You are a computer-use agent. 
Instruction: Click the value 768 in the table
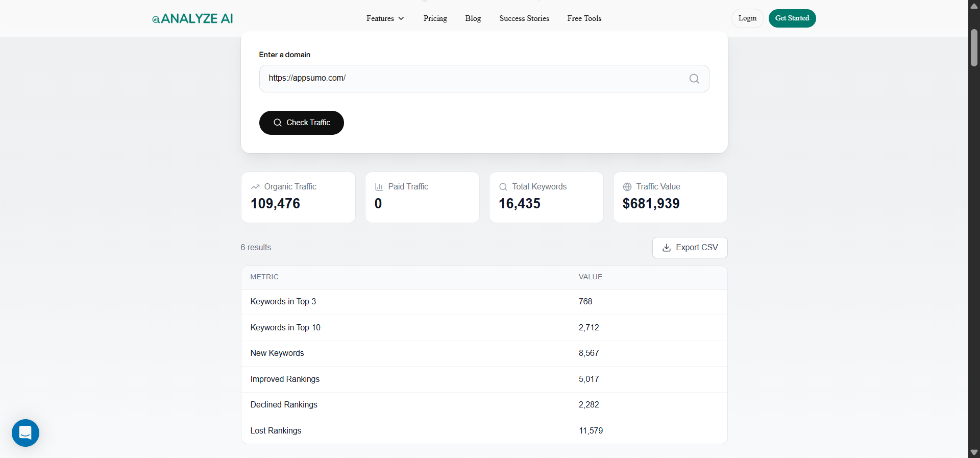click(585, 302)
